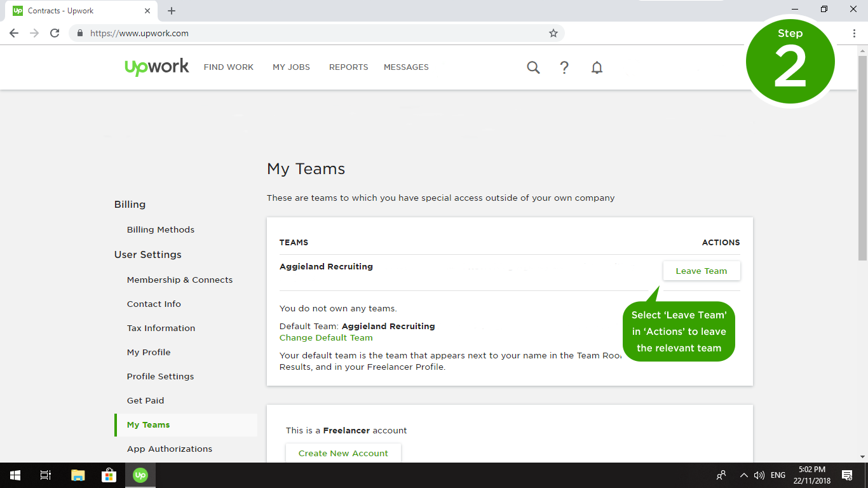Open Microsoft Store from taskbar
The width and height of the screenshot is (868, 488).
point(109,475)
